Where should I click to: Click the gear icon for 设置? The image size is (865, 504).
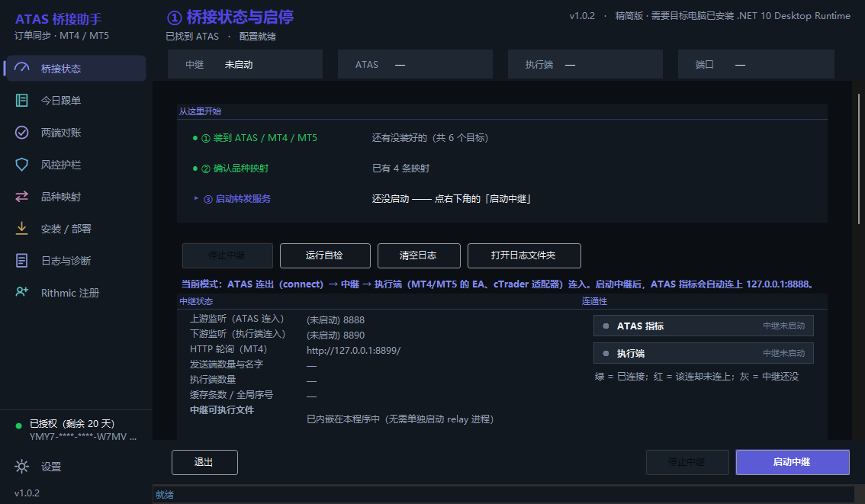pyautogui.click(x=21, y=467)
